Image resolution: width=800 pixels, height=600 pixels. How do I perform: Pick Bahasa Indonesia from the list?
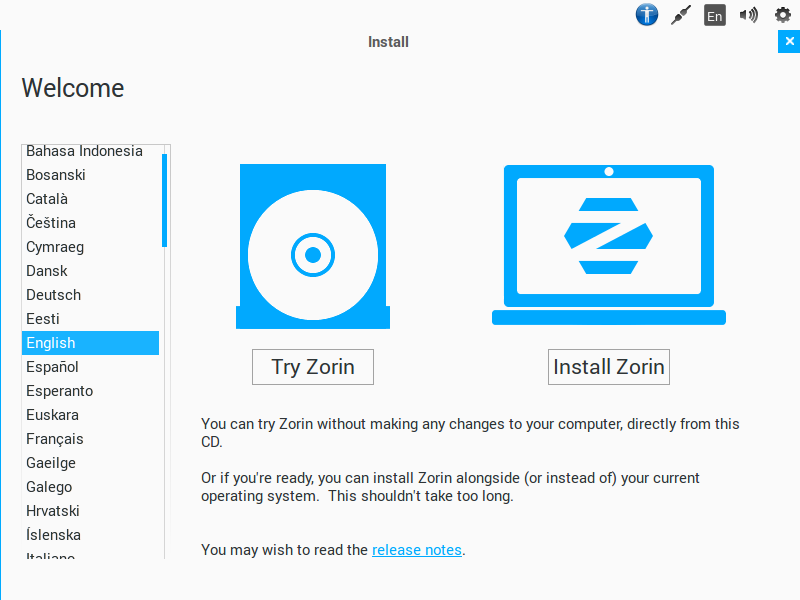pos(84,151)
